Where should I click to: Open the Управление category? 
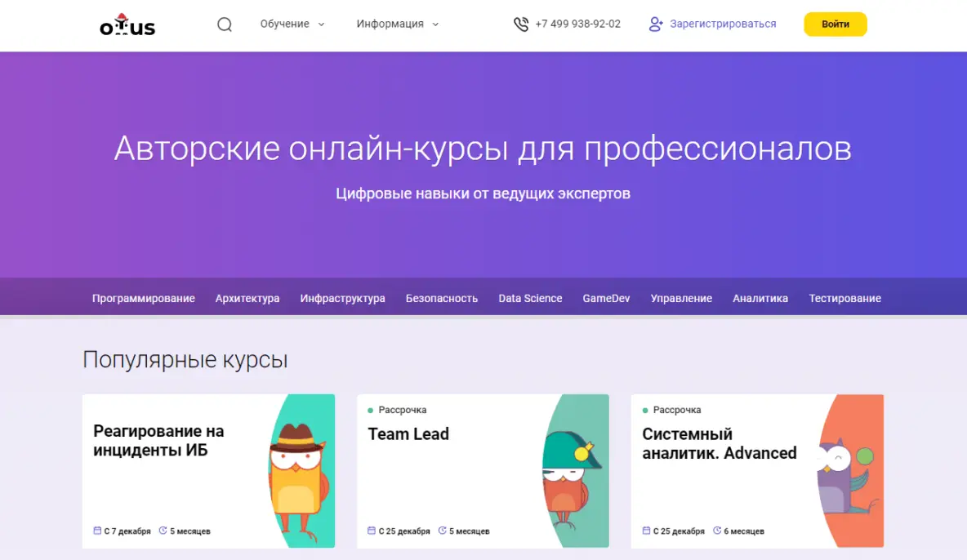click(681, 298)
